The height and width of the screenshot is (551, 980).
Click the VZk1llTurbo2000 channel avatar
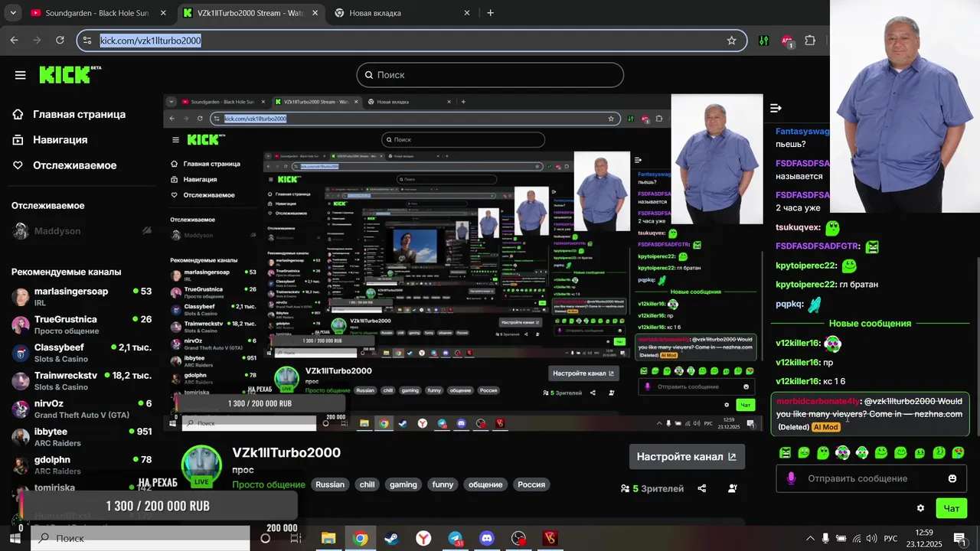[x=201, y=465]
